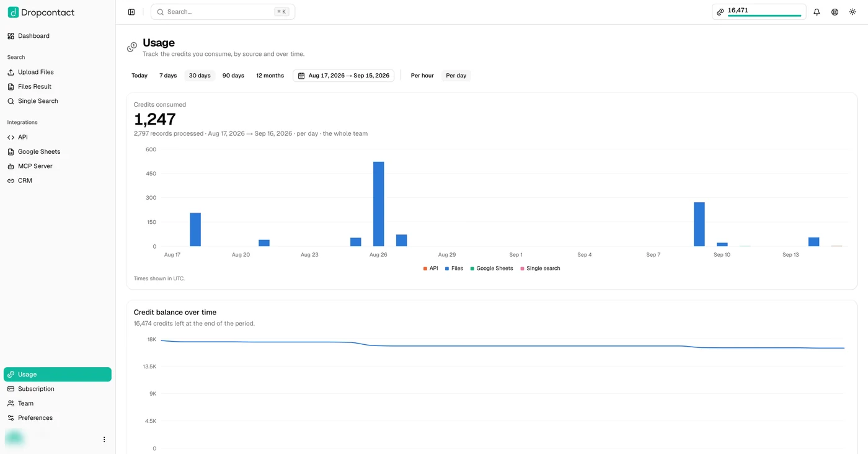Select the 7 days range
The height and width of the screenshot is (454, 868).
coord(168,76)
